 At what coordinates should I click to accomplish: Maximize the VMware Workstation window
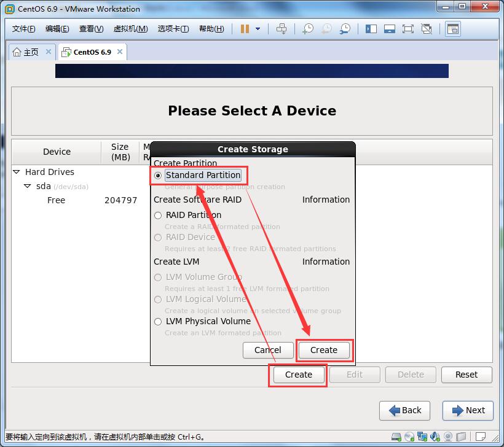tap(462, 7)
